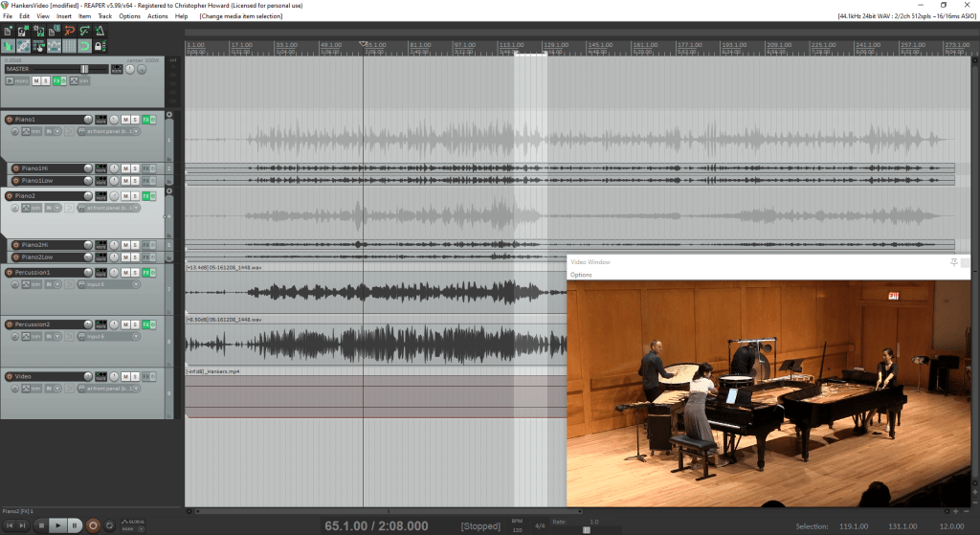Open the Options menu in Video Window
The image size is (980, 535).
click(581, 275)
